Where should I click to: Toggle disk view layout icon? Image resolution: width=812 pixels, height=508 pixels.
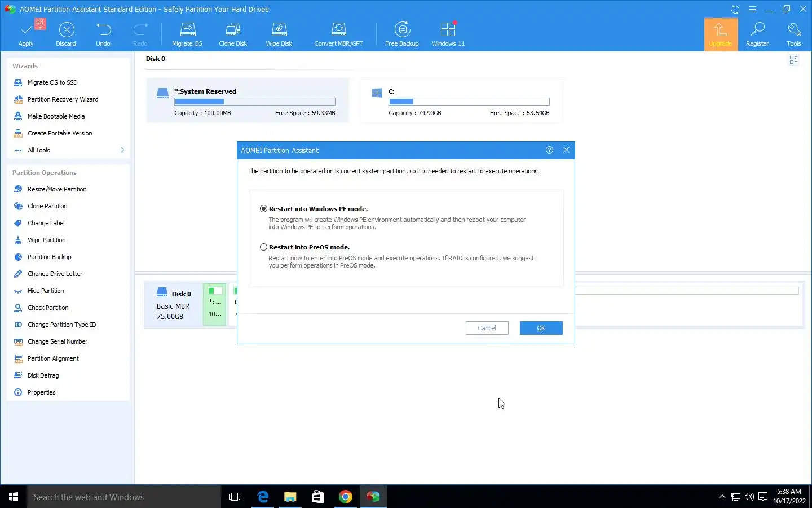pos(794,60)
